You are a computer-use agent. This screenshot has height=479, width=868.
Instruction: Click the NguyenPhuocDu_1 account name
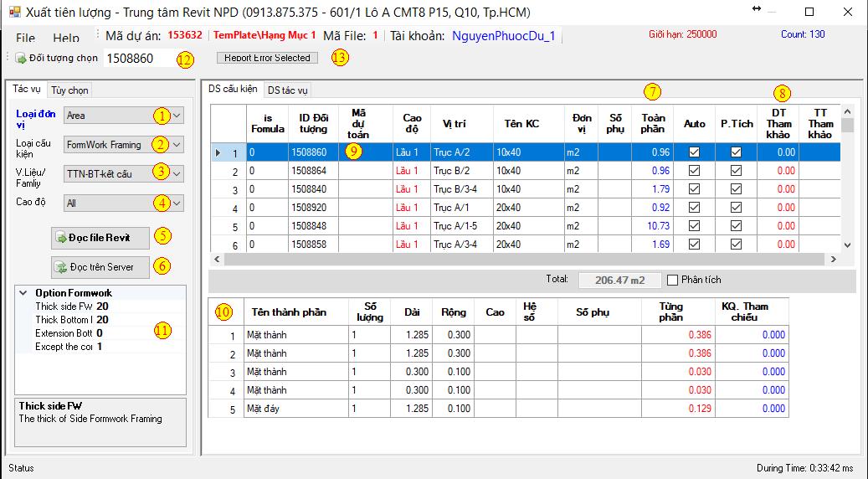click(x=504, y=36)
